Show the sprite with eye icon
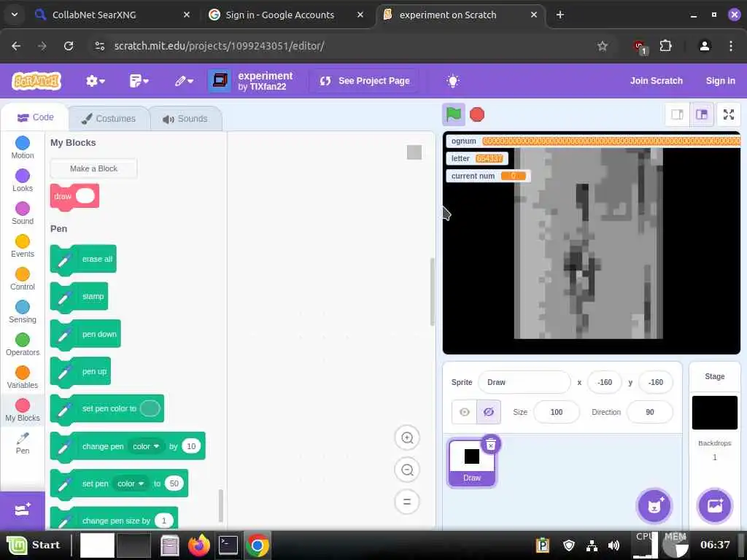747x560 pixels. click(x=465, y=413)
